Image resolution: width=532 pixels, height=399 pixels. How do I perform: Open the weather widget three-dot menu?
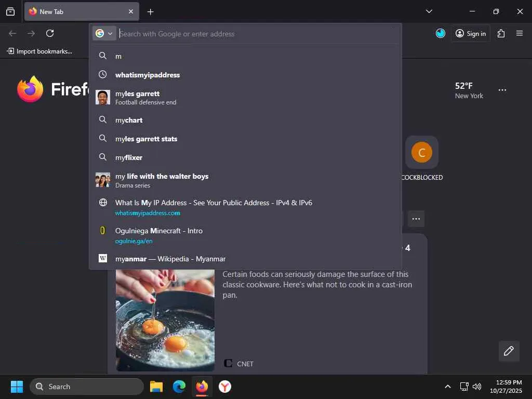pyautogui.click(x=502, y=90)
